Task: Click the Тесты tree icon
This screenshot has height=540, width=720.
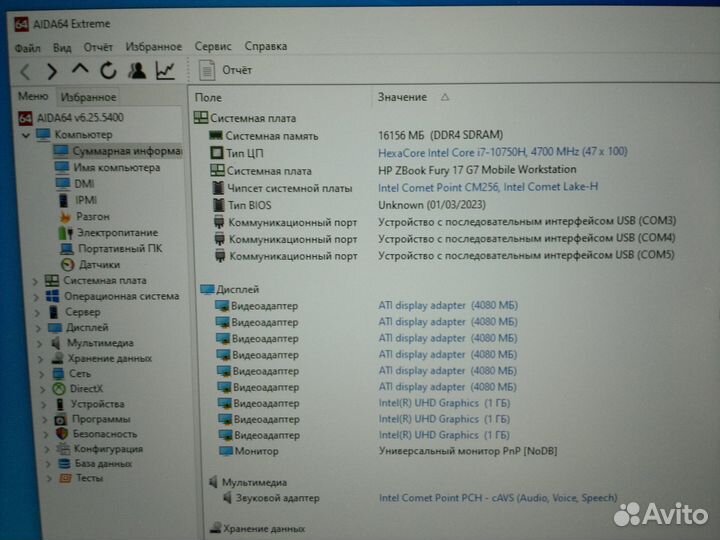Action: tap(66, 478)
